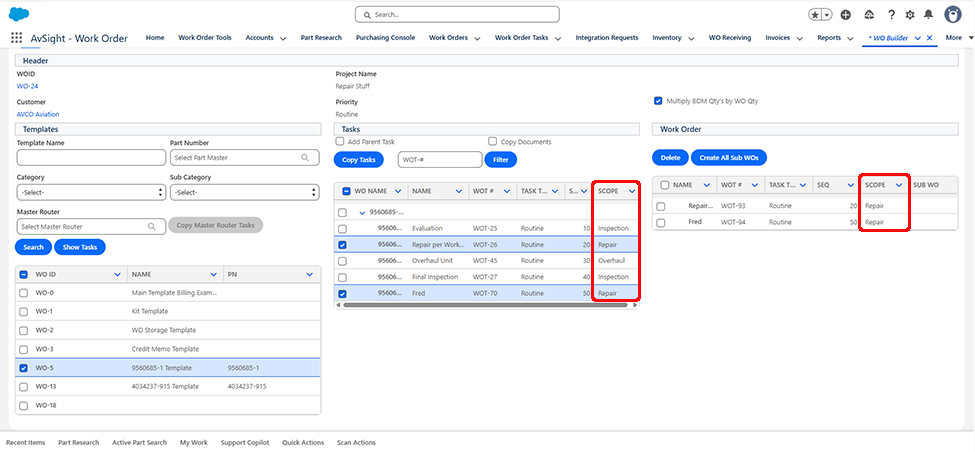Open the Integration Requests tab

point(607,38)
